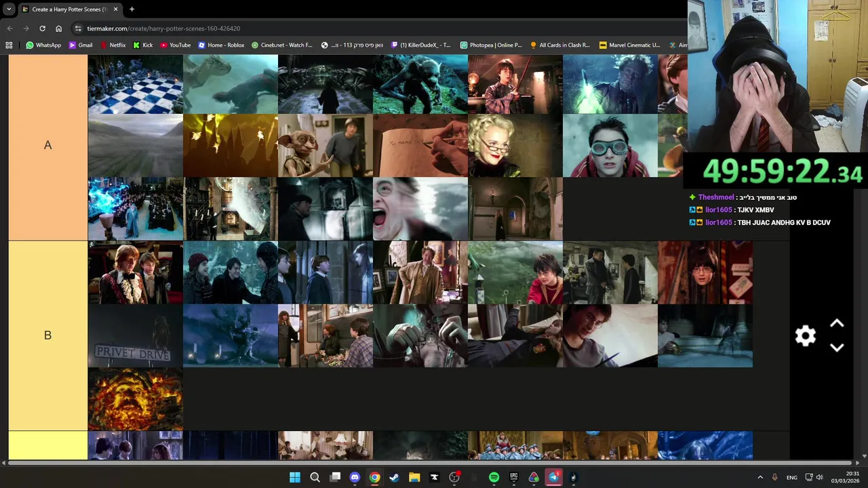Select the Harry wearing goggles thumbnail
The width and height of the screenshot is (868, 488).
pyautogui.click(x=610, y=145)
